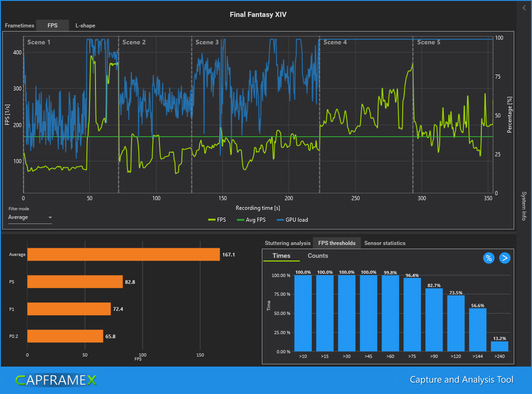Click the Recording time [s] axis label
This screenshot has width=532, height=394.
(x=258, y=208)
